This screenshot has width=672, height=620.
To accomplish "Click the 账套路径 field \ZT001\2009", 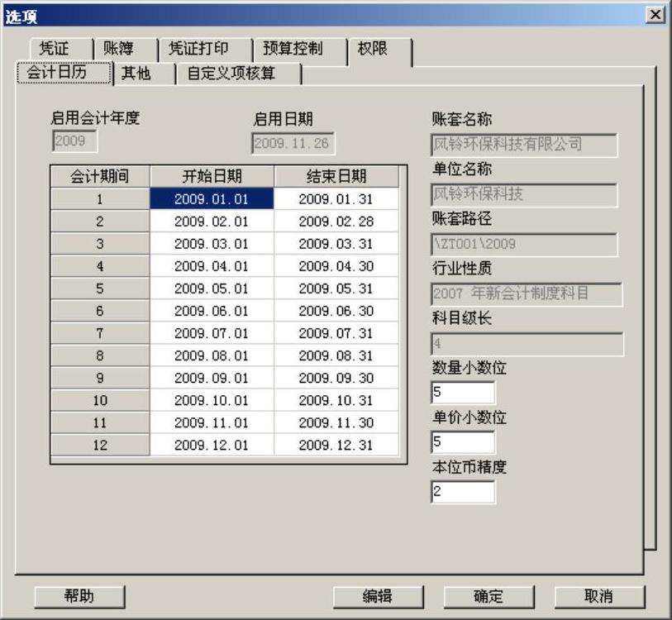I will 524,245.
